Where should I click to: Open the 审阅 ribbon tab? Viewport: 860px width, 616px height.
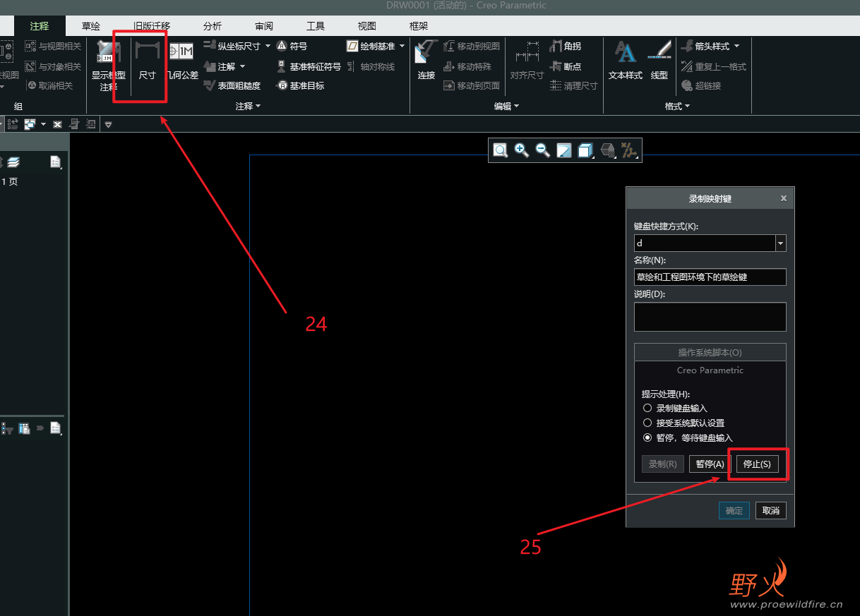(x=264, y=26)
